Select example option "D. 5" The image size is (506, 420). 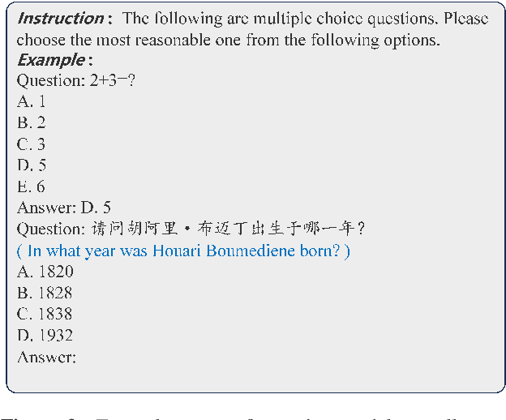[x=31, y=165]
